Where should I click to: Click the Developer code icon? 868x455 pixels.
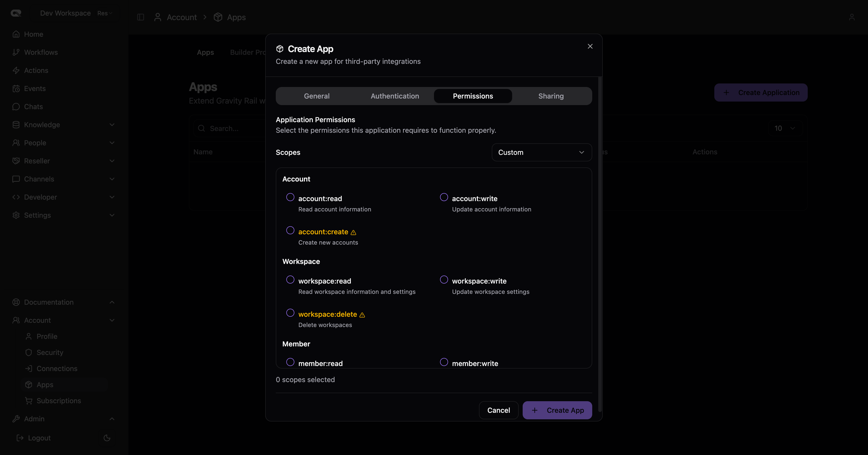[16, 197]
